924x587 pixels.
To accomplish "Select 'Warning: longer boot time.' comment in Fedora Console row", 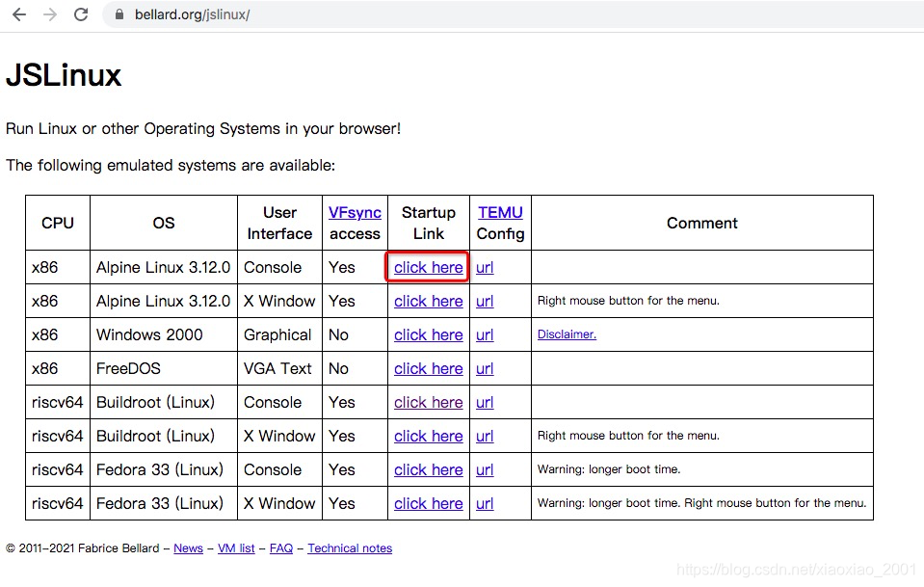I will tap(609, 469).
